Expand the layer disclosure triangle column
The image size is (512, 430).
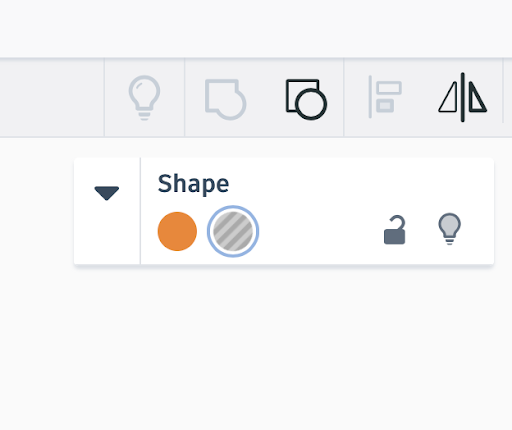(x=107, y=211)
